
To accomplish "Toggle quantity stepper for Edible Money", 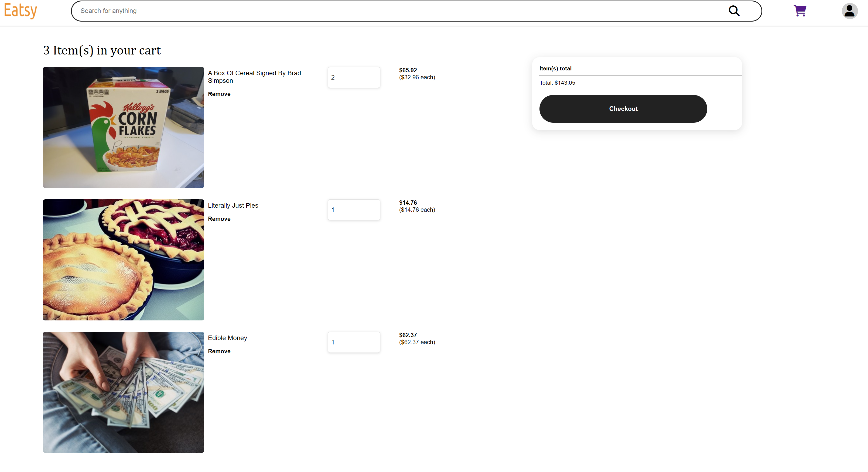I will [354, 342].
